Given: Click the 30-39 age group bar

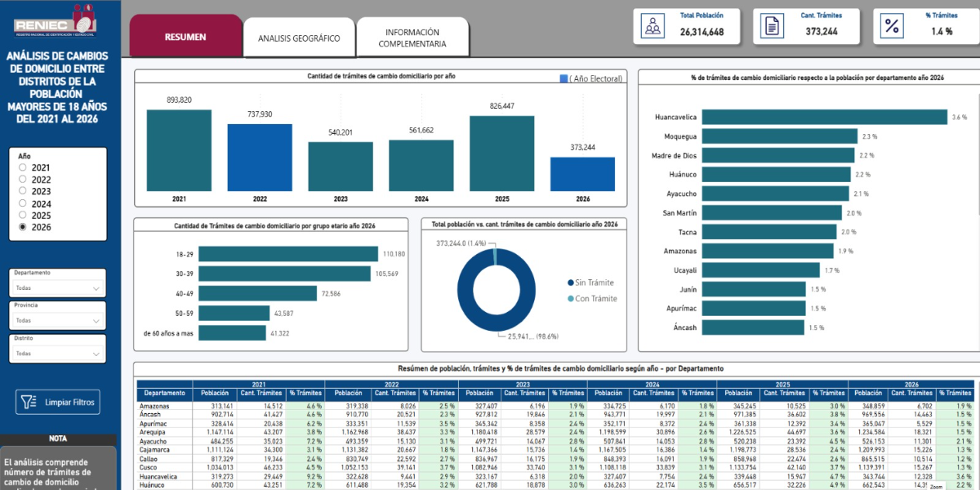Looking at the screenshot, I should pyautogui.click(x=284, y=274).
